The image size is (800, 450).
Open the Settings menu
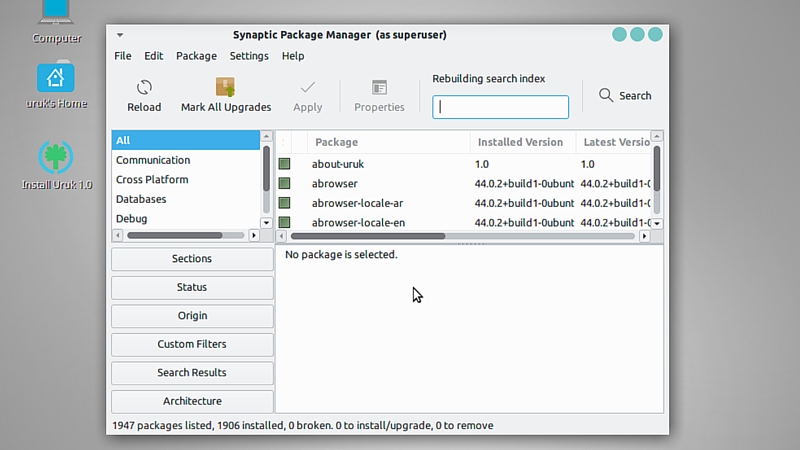tap(249, 56)
